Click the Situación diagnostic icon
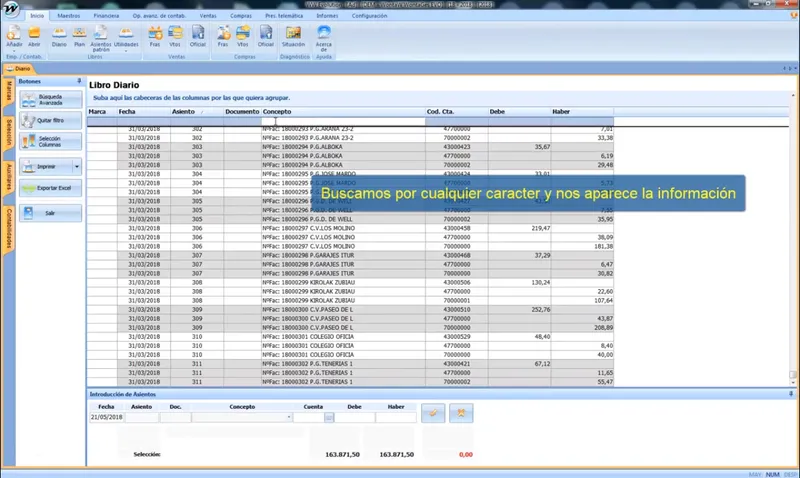Image resolution: width=800 pixels, height=478 pixels. 293,37
